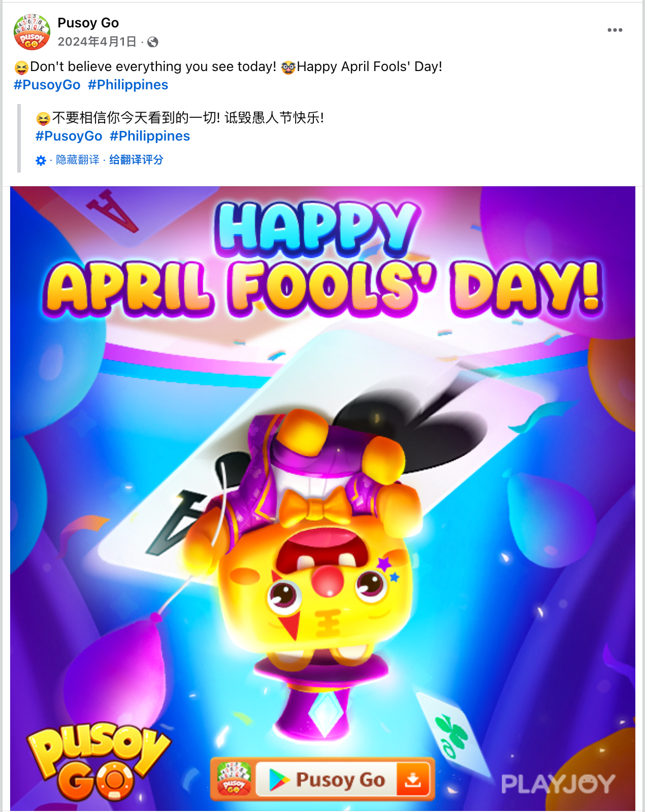This screenshot has width=645, height=812.
Task: Click the Happy April Fools' Day title graphic
Action: point(324,259)
